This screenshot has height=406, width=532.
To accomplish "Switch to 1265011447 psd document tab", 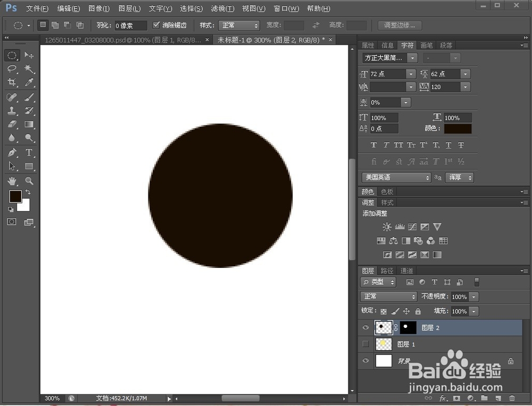I will 123,40.
